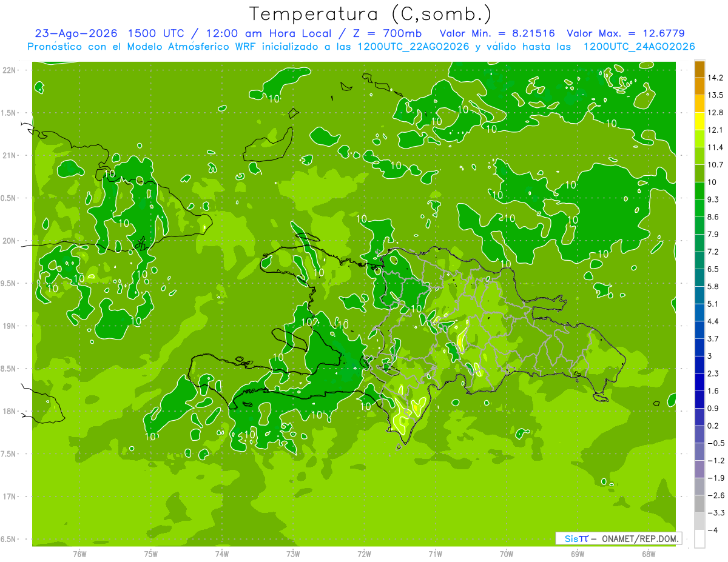This screenshot has width=728, height=562.
Task: Click the "12.1" color bar value
Action: coord(716,130)
